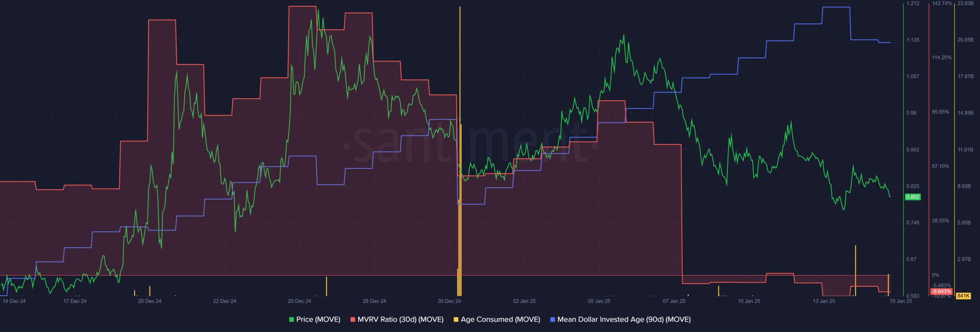Click the 0.902 price axis value
The width and height of the screenshot is (980, 332).
(913, 150)
